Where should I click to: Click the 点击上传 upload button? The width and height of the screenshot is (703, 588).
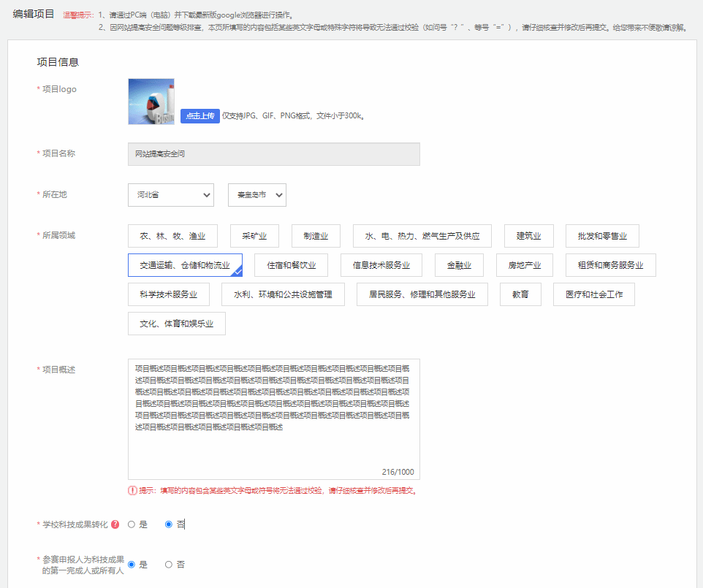point(199,115)
